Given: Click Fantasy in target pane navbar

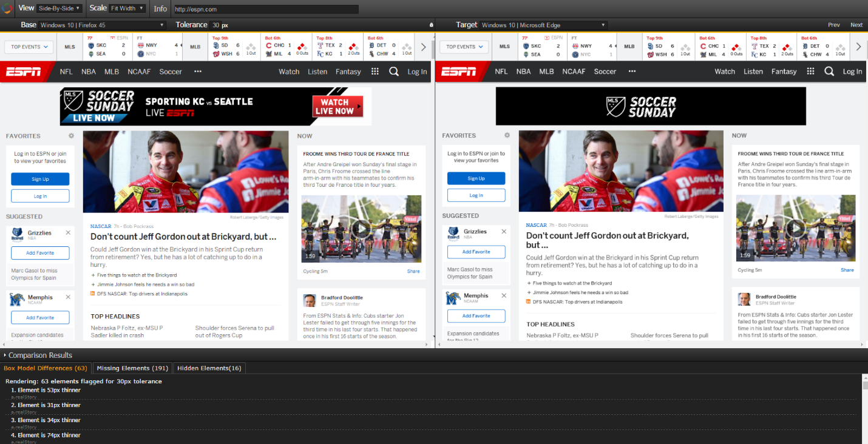Looking at the screenshot, I should click(x=784, y=72).
